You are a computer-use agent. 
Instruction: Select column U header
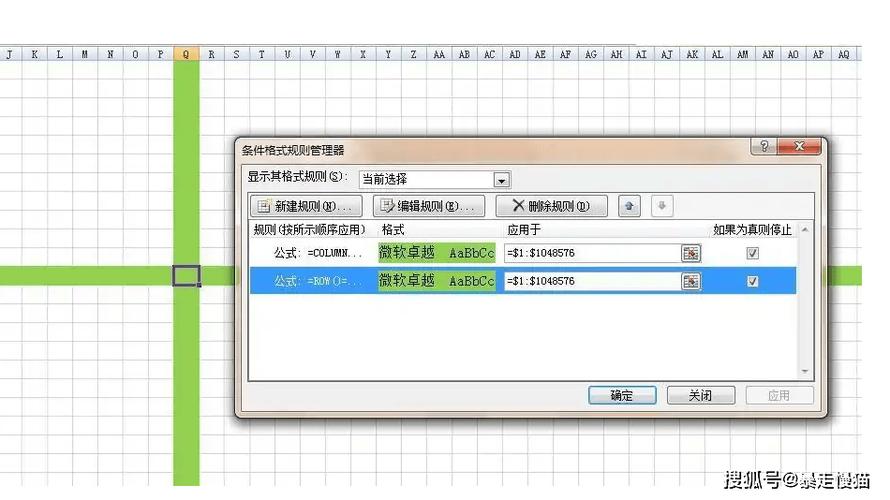287,54
